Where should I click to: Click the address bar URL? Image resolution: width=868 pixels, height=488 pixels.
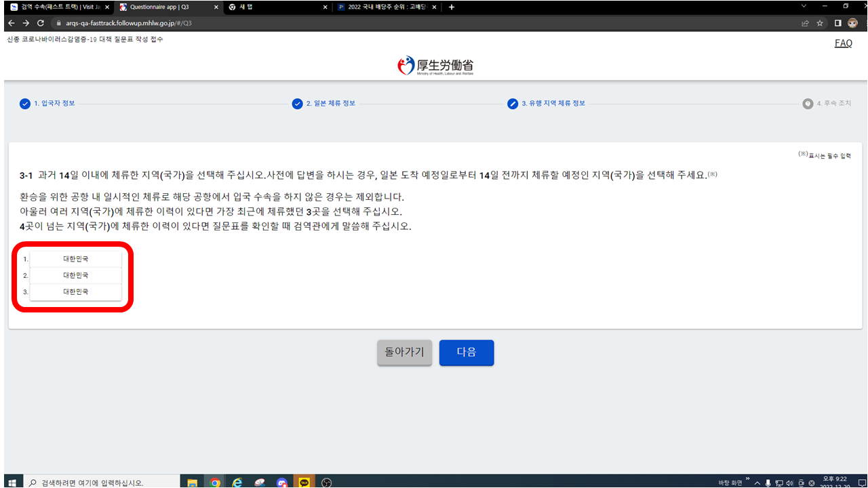pos(129,22)
